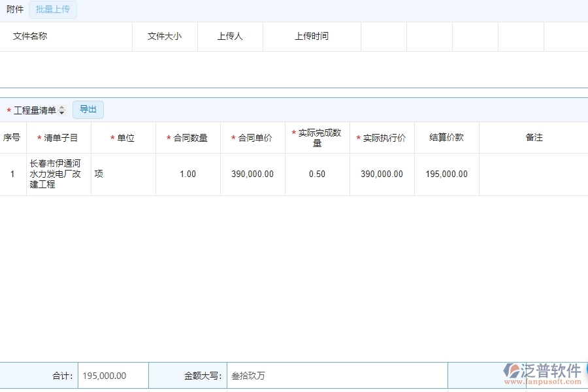
Task: Click the 文件名称 column header
Action: 29,37
